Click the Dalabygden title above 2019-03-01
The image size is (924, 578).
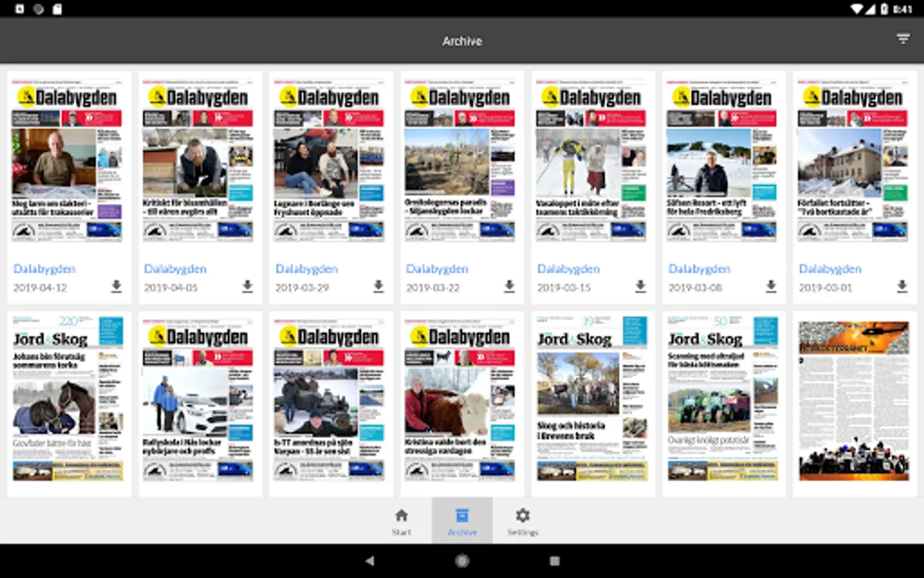coord(830,268)
